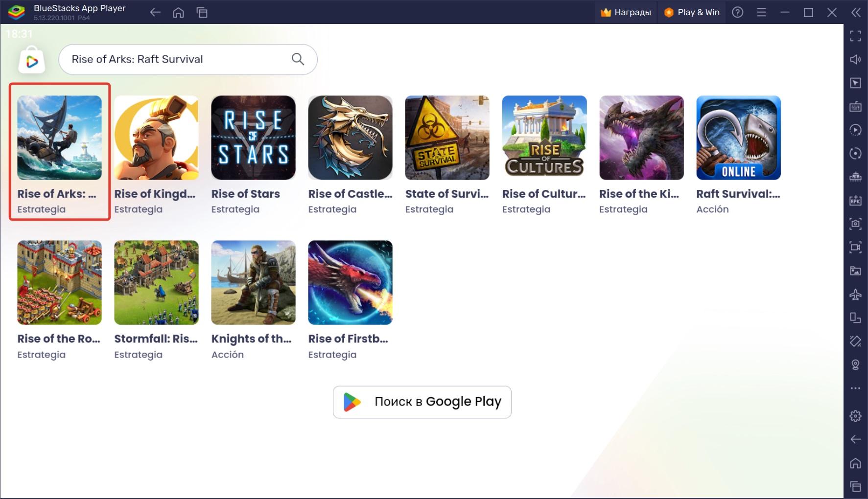Collapse the sidebar with double chevron
The width and height of the screenshot is (868, 499).
856,12
